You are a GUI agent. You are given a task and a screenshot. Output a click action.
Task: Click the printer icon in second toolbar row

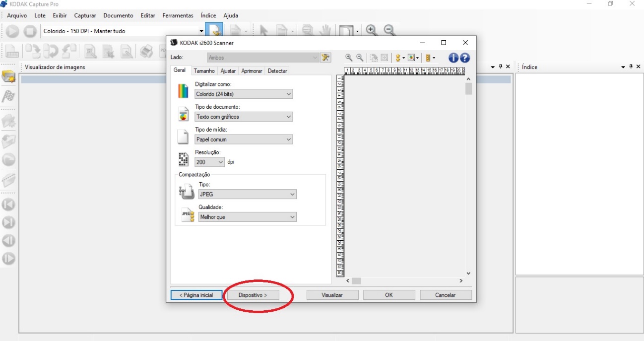coord(146,51)
